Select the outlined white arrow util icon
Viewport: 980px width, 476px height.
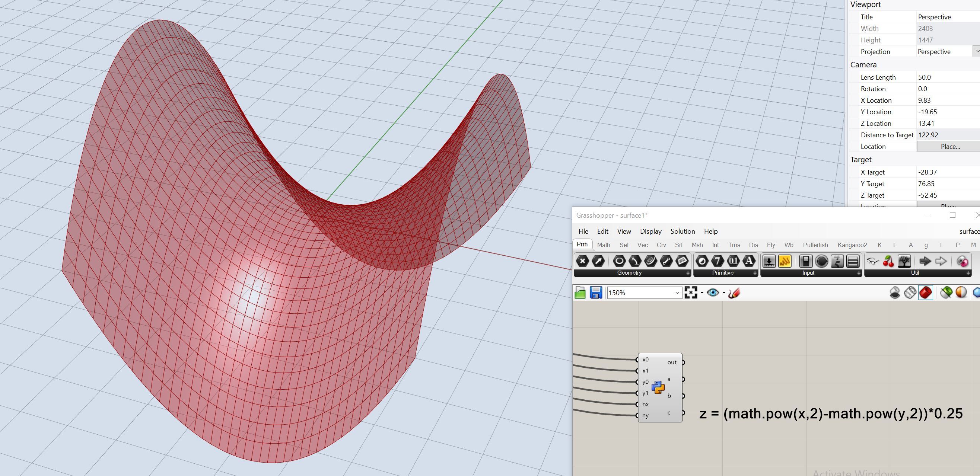941,261
